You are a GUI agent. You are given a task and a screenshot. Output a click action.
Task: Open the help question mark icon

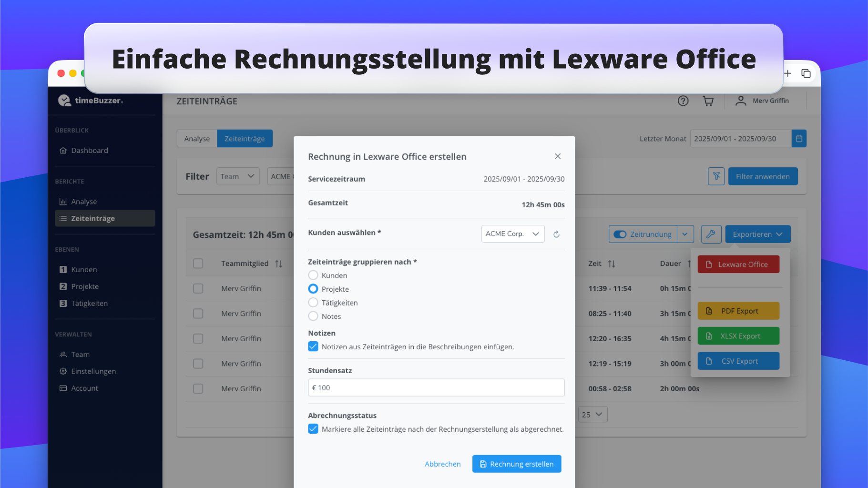[683, 101]
